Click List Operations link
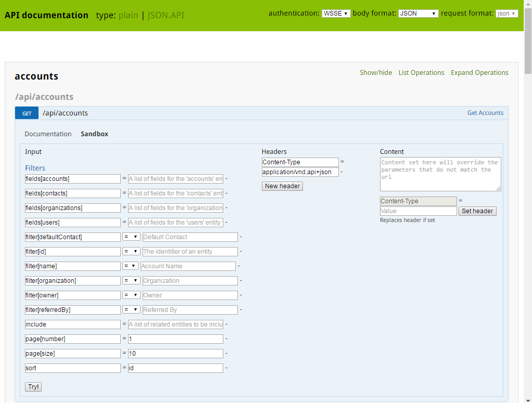This screenshot has width=532, height=403. point(421,72)
